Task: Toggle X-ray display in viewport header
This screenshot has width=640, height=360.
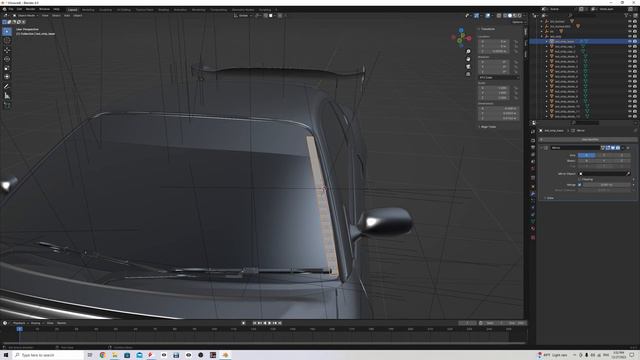Action: 499,16
